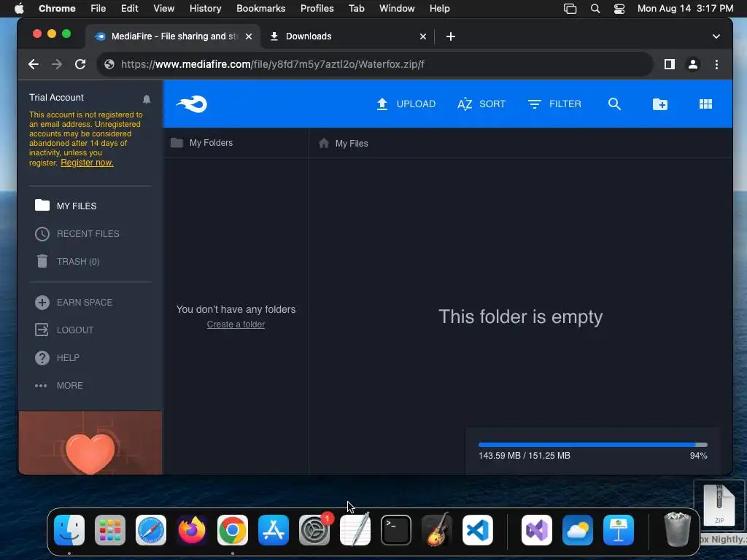This screenshot has height=560, width=747.
Task: Open the Register now link
Action: 88,163
